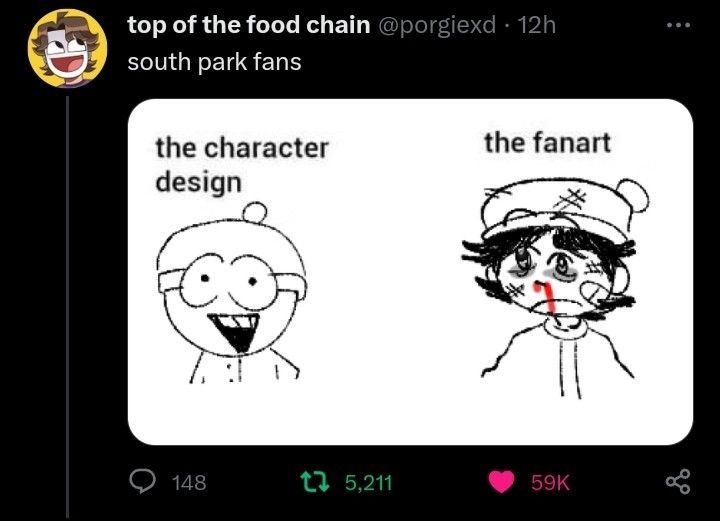Open the profile avatar of porgiexd
The height and width of the screenshot is (521, 720).
coord(68,48)
